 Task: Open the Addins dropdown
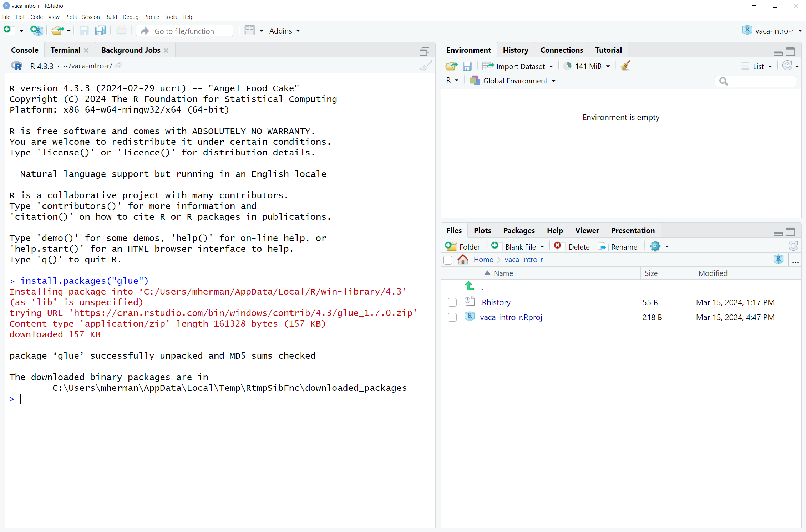tap(284, 31)
